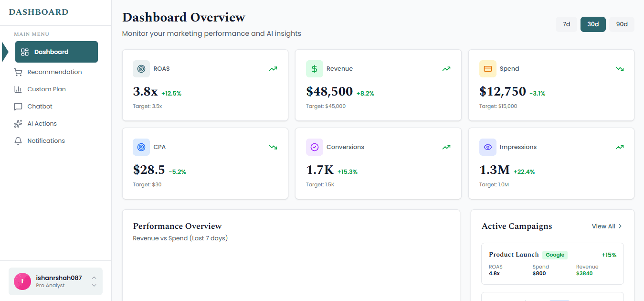This screenshot has width=644, height=301.
Task: Select the Product Launch campaign card
Action: 552,263
